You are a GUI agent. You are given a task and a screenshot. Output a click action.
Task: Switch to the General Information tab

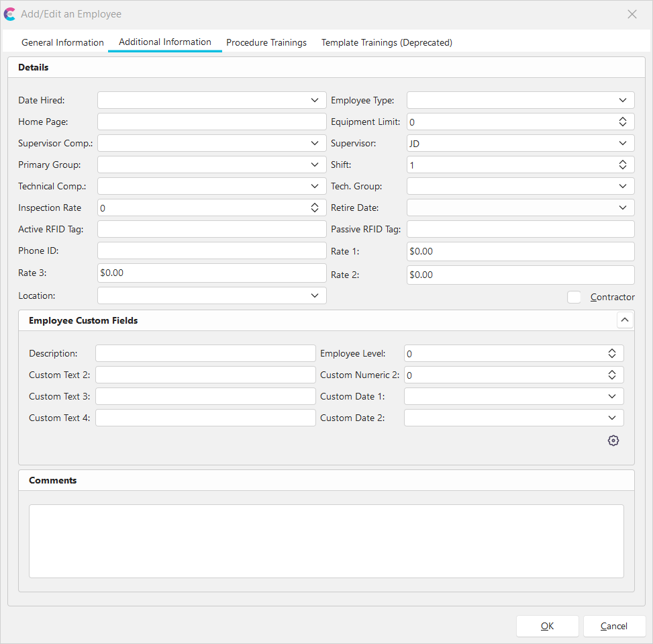coord(62,42)
